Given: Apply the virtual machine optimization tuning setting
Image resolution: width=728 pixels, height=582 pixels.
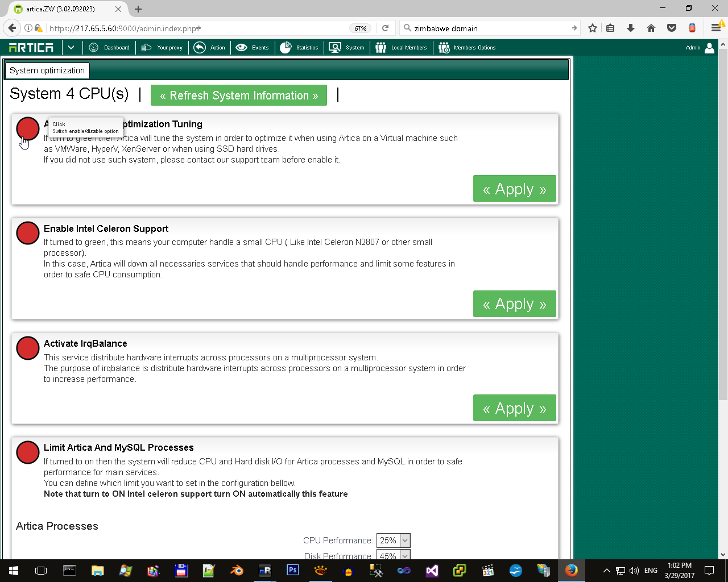Looking at the screenshot, I should tap(515, 189).
